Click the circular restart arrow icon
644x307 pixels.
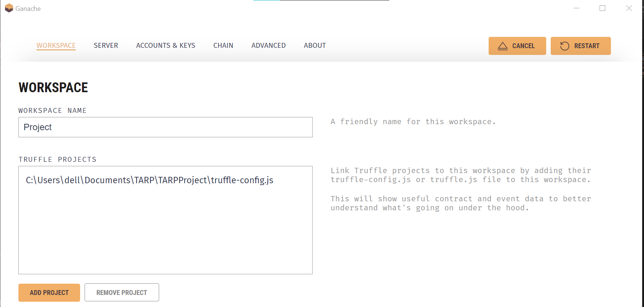(x=564, y=46)
